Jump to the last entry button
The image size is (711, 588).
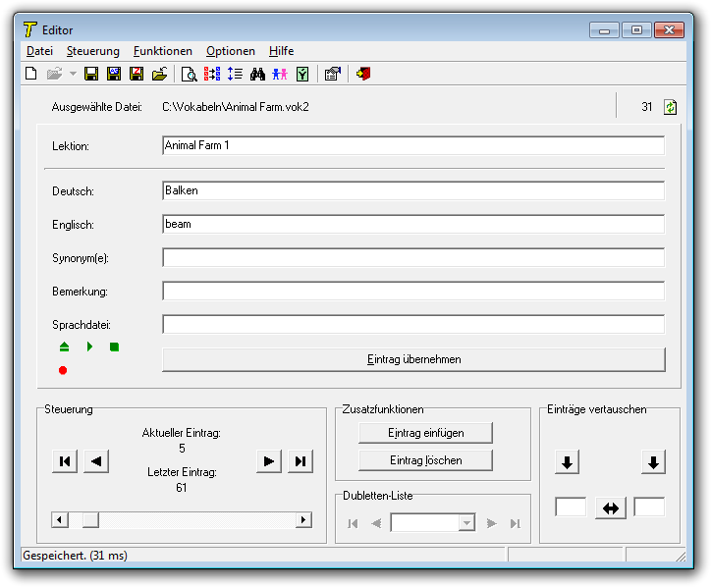coord(301,461)
